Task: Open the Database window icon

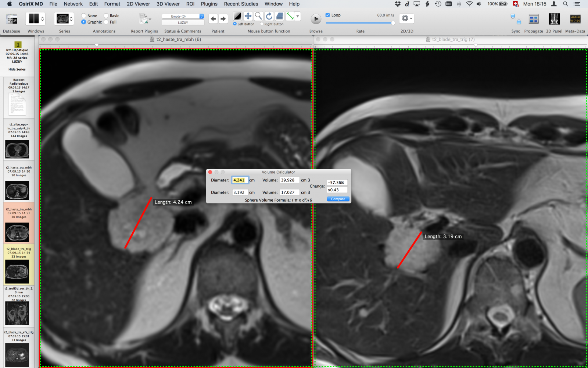Action: click(11, 18)
